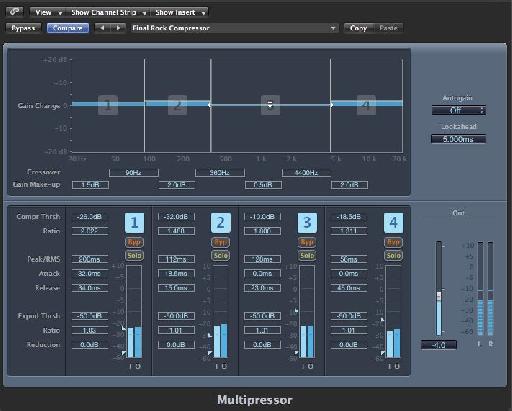Viewport: 512px width, 411px height.
Task: Toggle the Bypass button
Action: click(x=23, y=28)
